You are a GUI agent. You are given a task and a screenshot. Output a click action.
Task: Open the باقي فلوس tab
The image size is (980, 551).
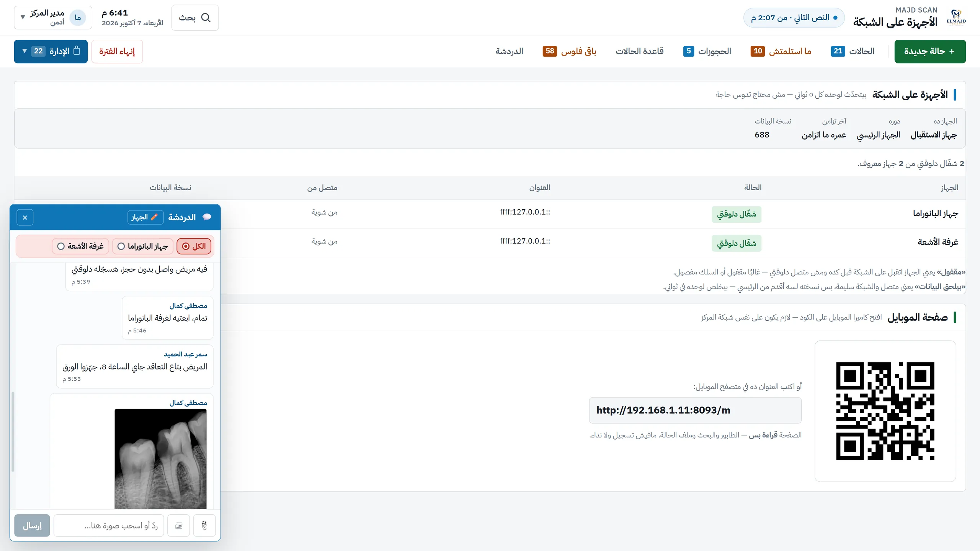570,51
